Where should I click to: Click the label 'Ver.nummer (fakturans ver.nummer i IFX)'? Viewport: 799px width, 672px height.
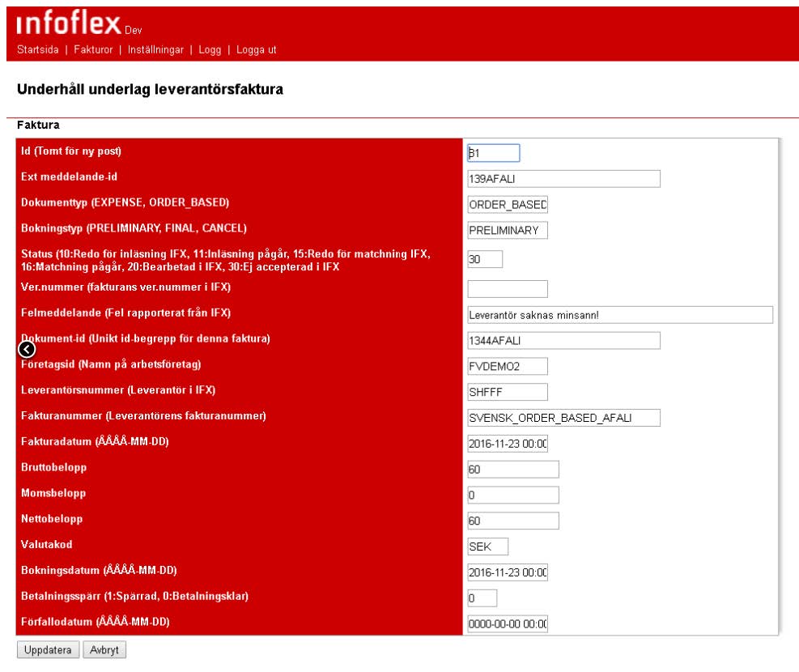coord(125,287)
